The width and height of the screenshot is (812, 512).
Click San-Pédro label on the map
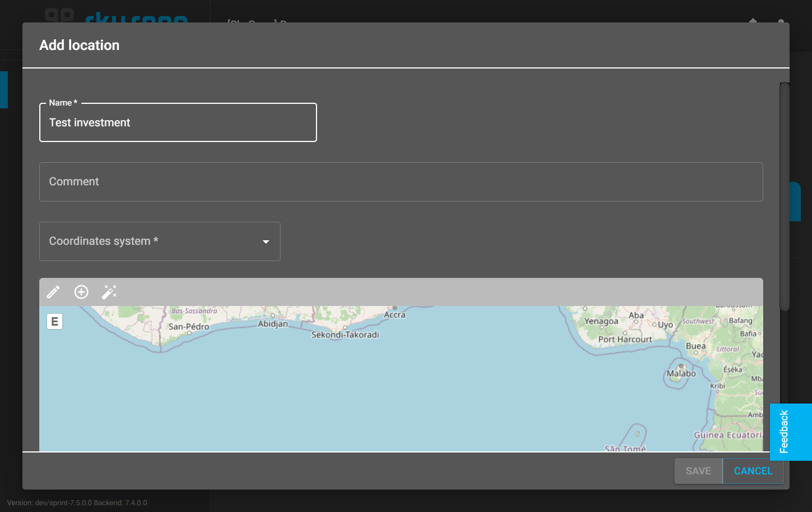tap(189, 327)
